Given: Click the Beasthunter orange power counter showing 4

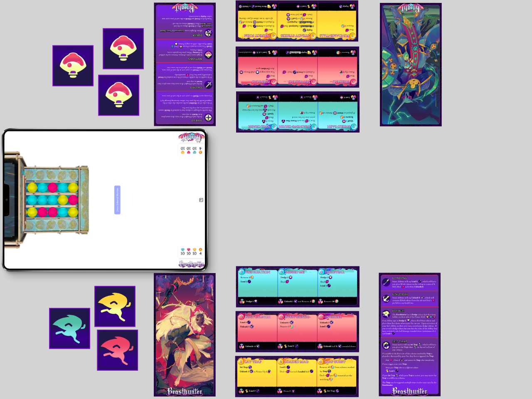Looking at the screenshot, I should click(x=200, y=251).
